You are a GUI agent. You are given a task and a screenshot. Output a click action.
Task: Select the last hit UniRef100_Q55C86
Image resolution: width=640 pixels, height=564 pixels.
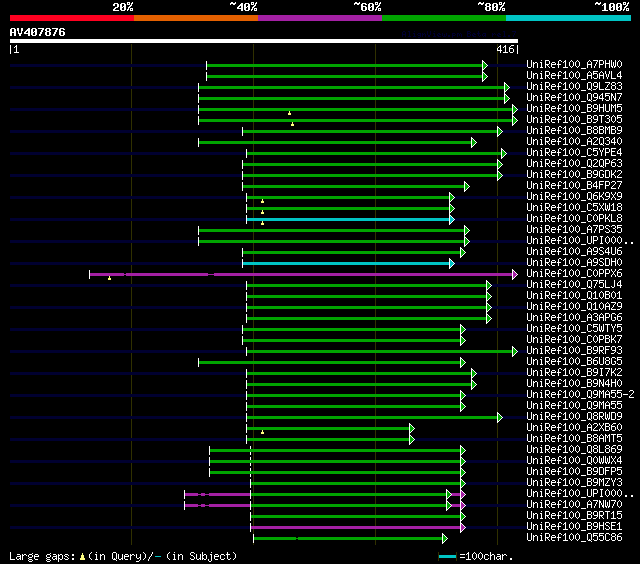pos(574,538)
